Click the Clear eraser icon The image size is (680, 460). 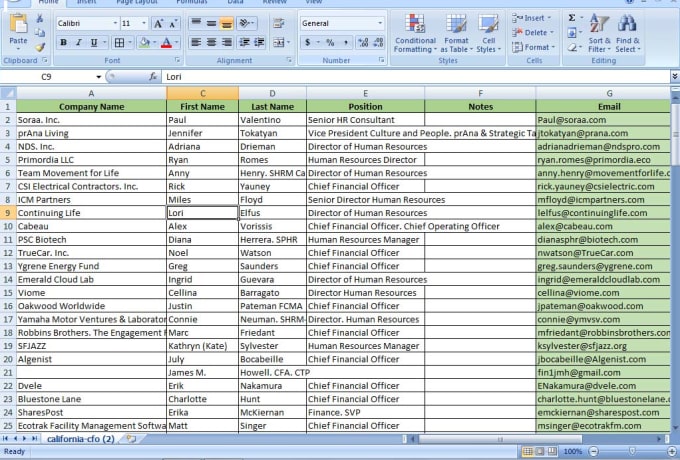click(572, 47)
